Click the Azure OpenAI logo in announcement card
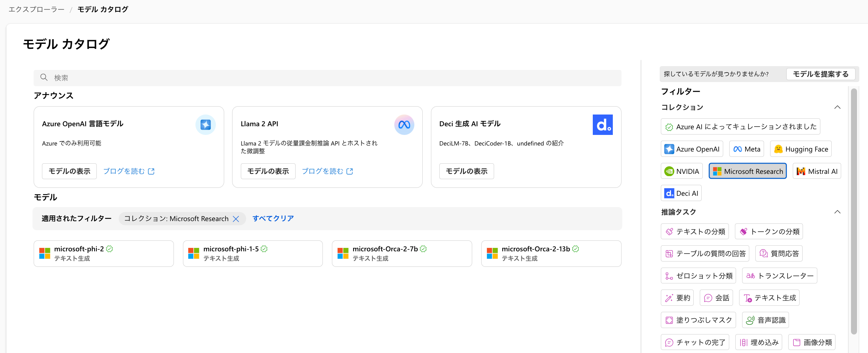Screen dimensions: 868x353 tap(205, 125)
